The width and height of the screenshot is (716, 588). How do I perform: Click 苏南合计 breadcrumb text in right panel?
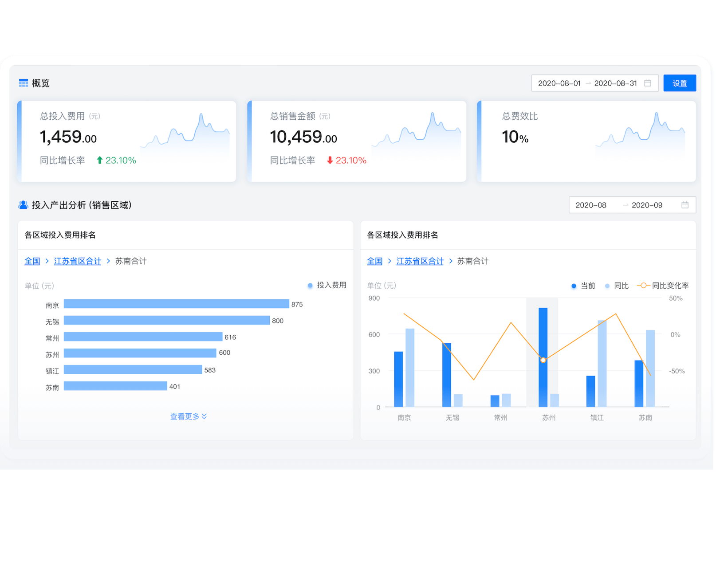(473, 261)
